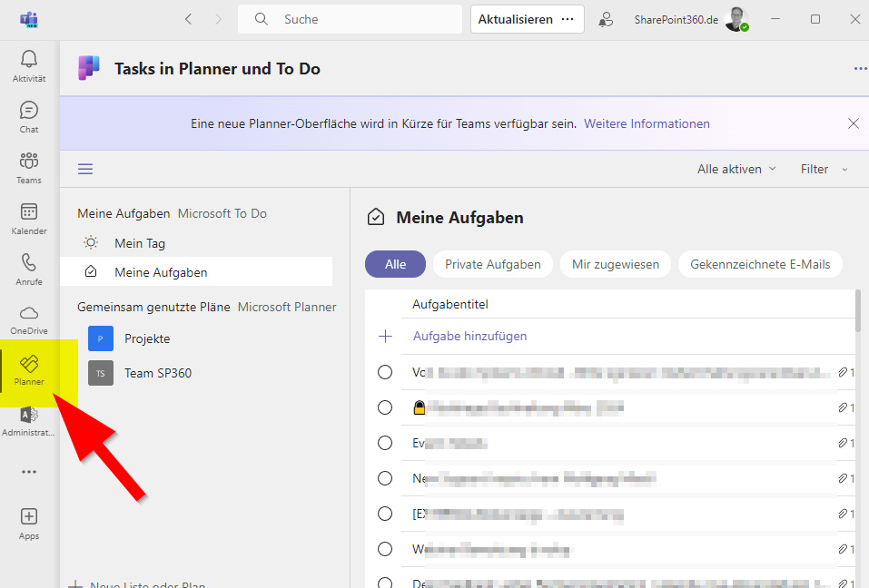Screen dimensions: 869x588
Task: Open Apps store icon in sidebar
Action: pos(29,517)
